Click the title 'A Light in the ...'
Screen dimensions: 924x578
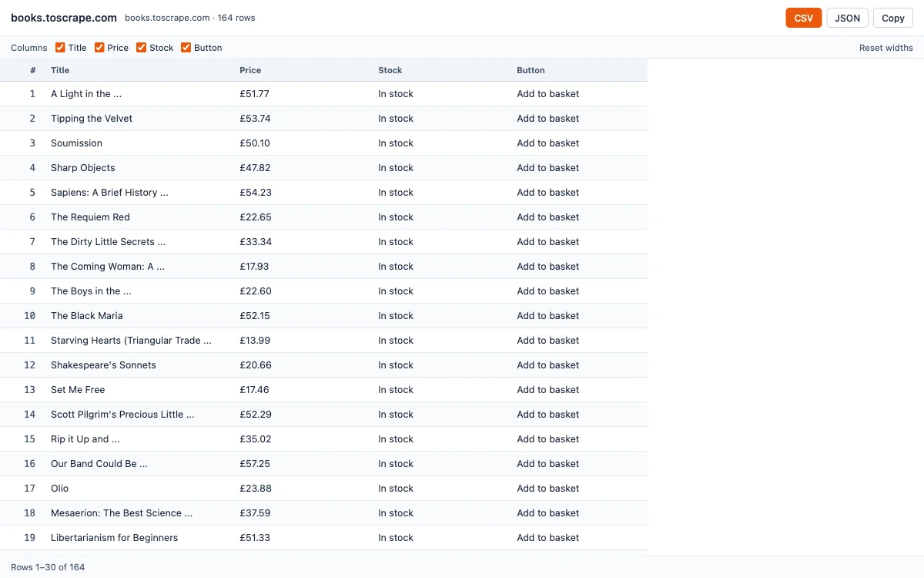coord(86,94)
